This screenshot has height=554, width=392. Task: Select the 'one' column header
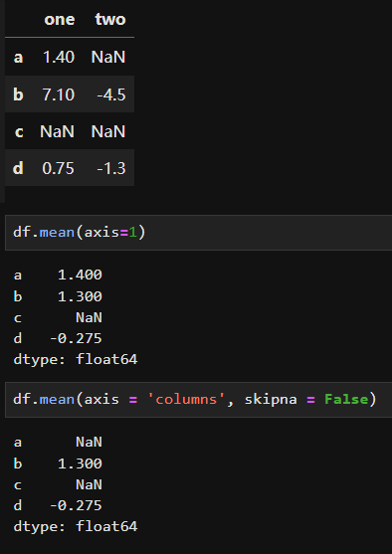[60, 19]
